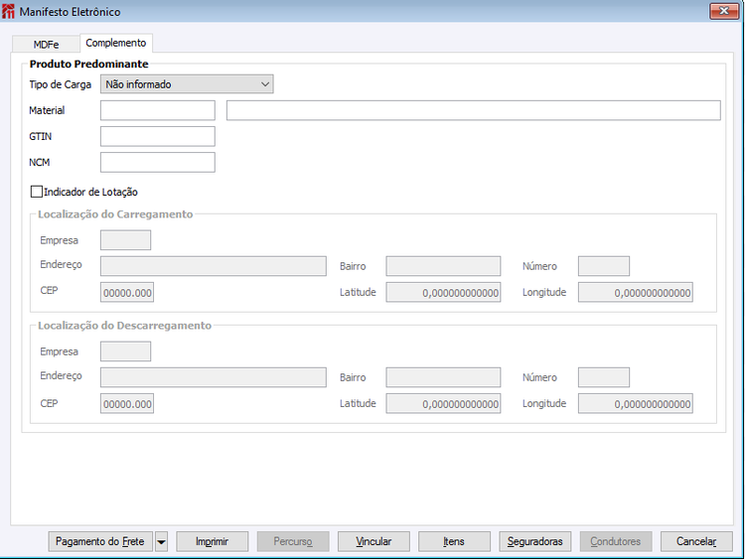Screen dimensions: 745x560
Task: Click Bairro field in Localização do Carregamento
Action: click(443, 266)
